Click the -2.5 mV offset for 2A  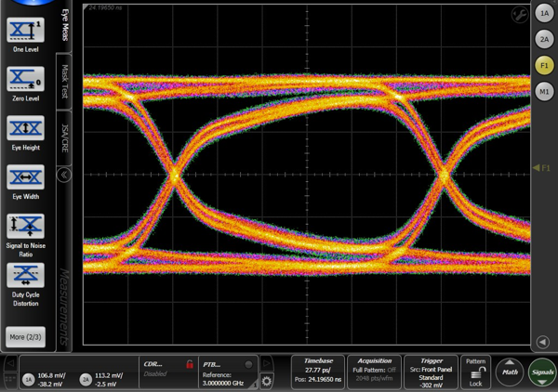105,385
